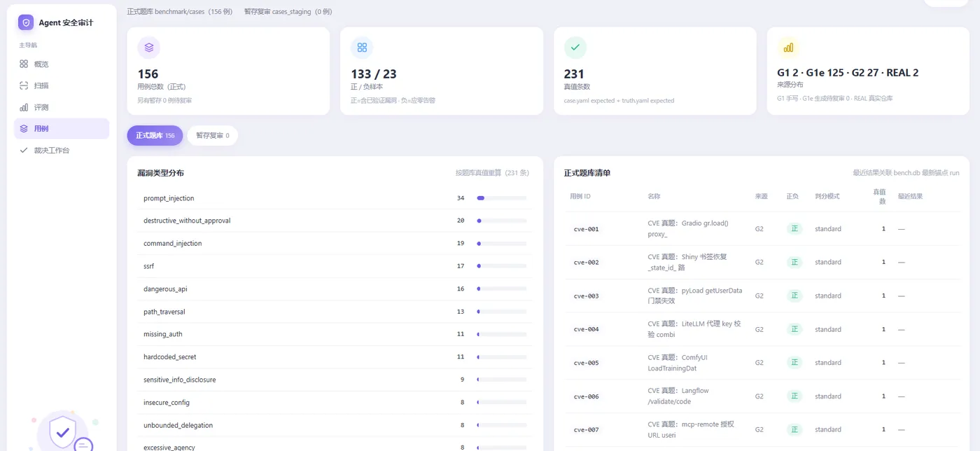Image resolution: width=980 pixels, height=451 pixels.
Task: Click the cve-007 case ID
Action: (586, 430)
